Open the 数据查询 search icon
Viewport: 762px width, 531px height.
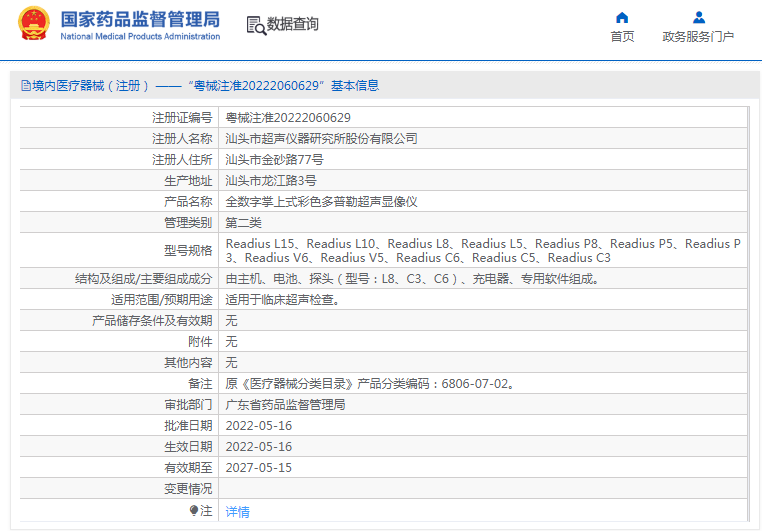[x=256, y=25]
